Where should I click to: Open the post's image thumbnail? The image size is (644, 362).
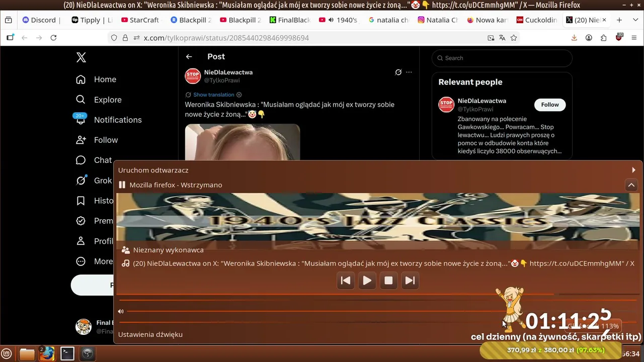pos(243,143)
